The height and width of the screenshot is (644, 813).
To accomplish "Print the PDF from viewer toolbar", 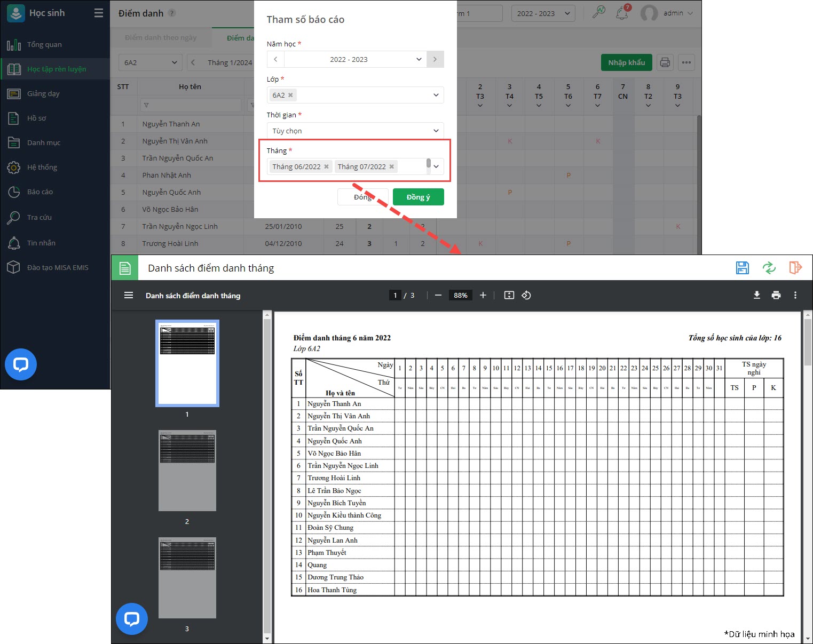I will (776, 295).
